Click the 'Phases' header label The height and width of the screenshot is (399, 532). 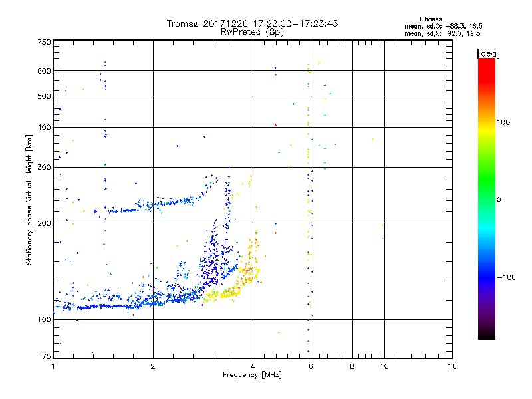click(x=430, y=19)
